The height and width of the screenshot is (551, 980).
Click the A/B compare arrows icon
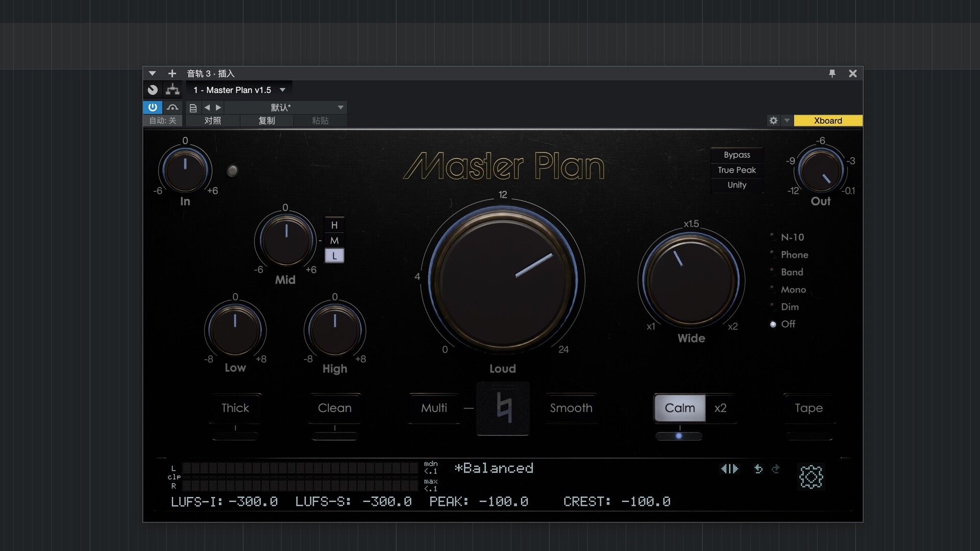[729, 468]
